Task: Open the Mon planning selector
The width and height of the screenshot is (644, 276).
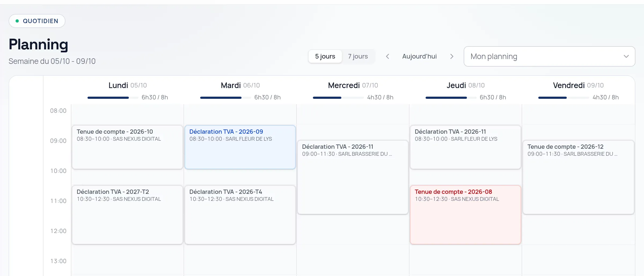Action: (x=549, y=56)
